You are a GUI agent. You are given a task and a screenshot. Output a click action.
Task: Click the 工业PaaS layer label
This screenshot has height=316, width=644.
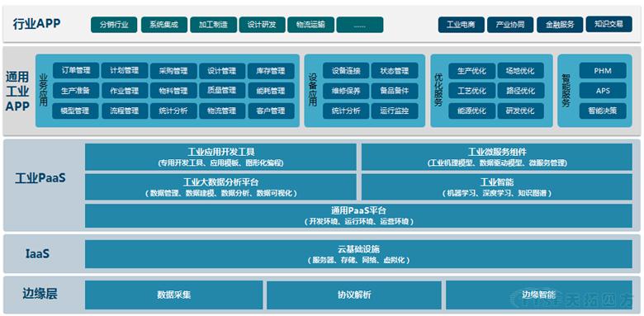40,178
